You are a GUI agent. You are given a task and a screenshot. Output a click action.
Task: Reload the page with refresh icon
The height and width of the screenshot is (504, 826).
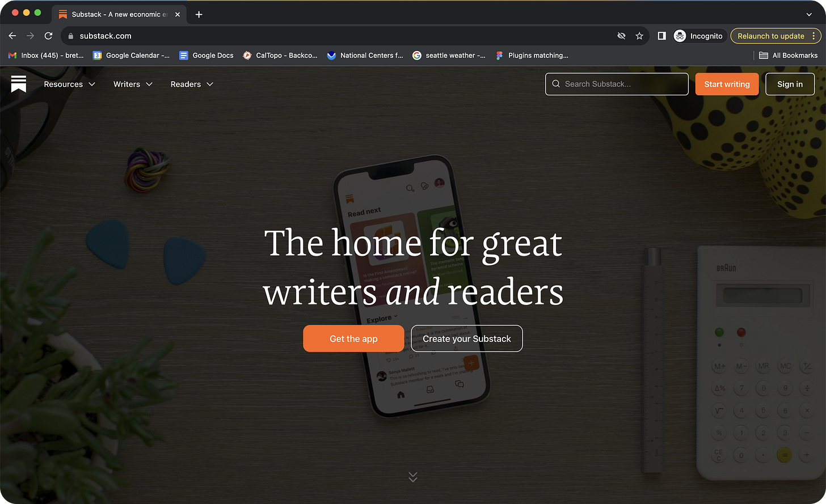tap(49, 36)
